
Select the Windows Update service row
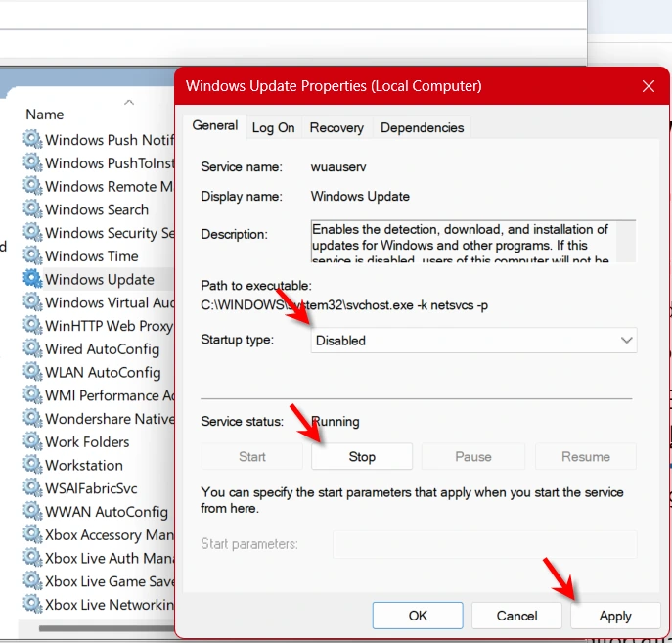coord(97,279)
